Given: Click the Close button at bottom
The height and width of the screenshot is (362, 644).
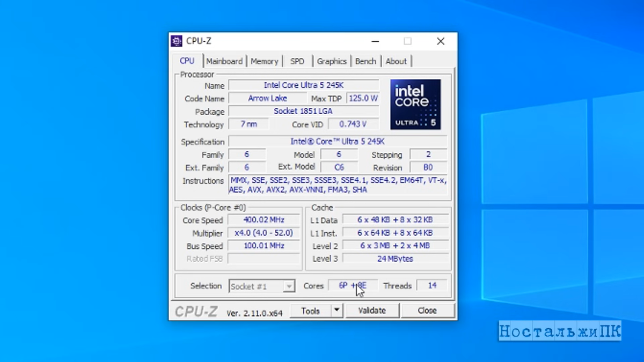Looking at the screenshot, I should 427,311.
